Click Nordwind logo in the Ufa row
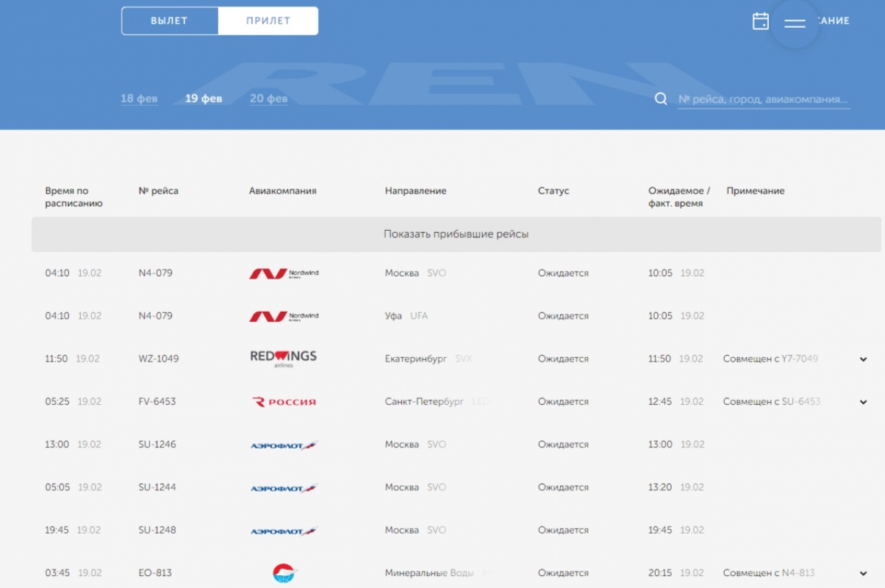Screen dimensions: 885x588 [284, 316]
